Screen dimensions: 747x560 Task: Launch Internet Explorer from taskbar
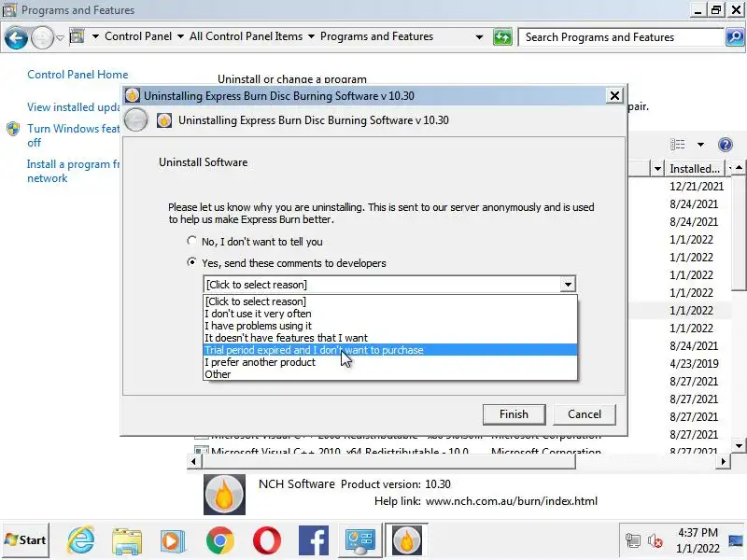click(x=80, y=540)
